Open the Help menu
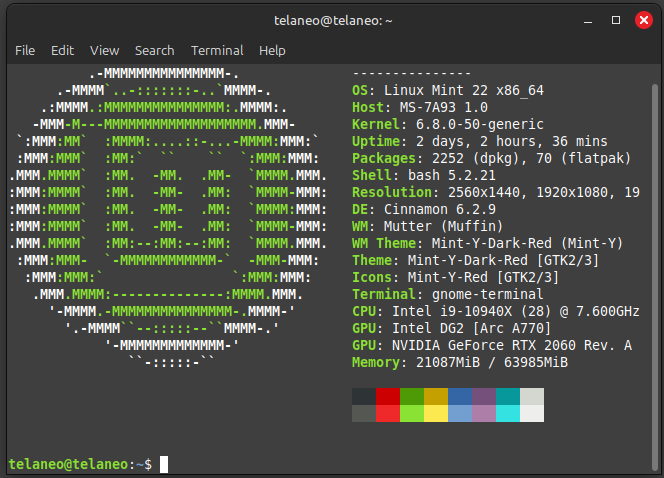Screen dimensions: 664x478 tap(272, 50)
